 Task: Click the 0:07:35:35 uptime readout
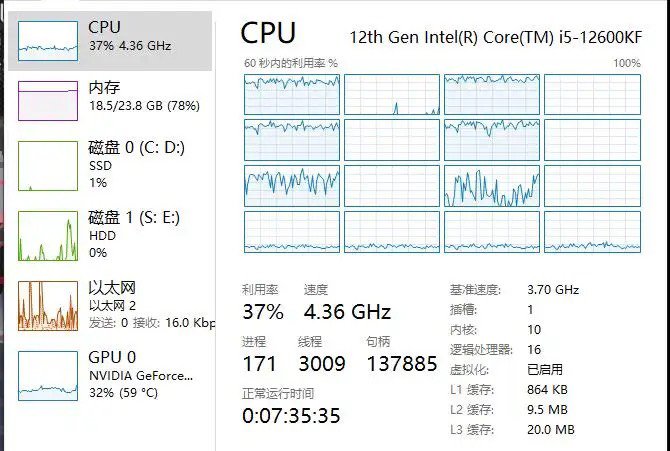point(291,416)
